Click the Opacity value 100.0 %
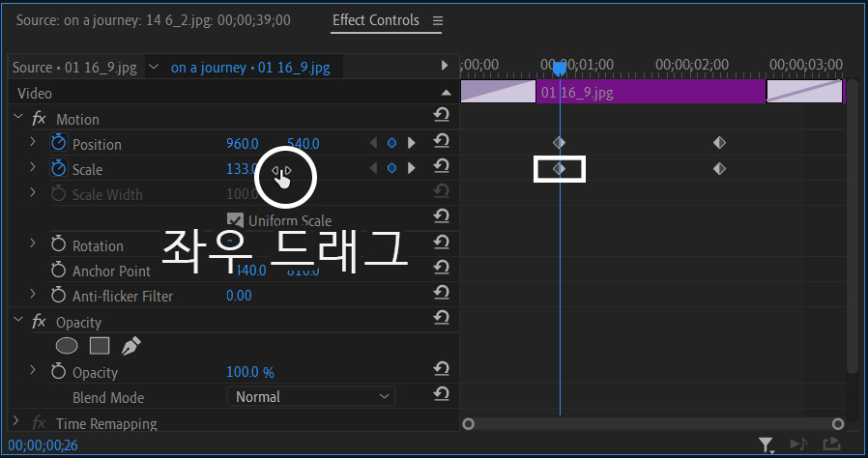The height and width of the screenshot is (458, 868). [x=250, y=372]
